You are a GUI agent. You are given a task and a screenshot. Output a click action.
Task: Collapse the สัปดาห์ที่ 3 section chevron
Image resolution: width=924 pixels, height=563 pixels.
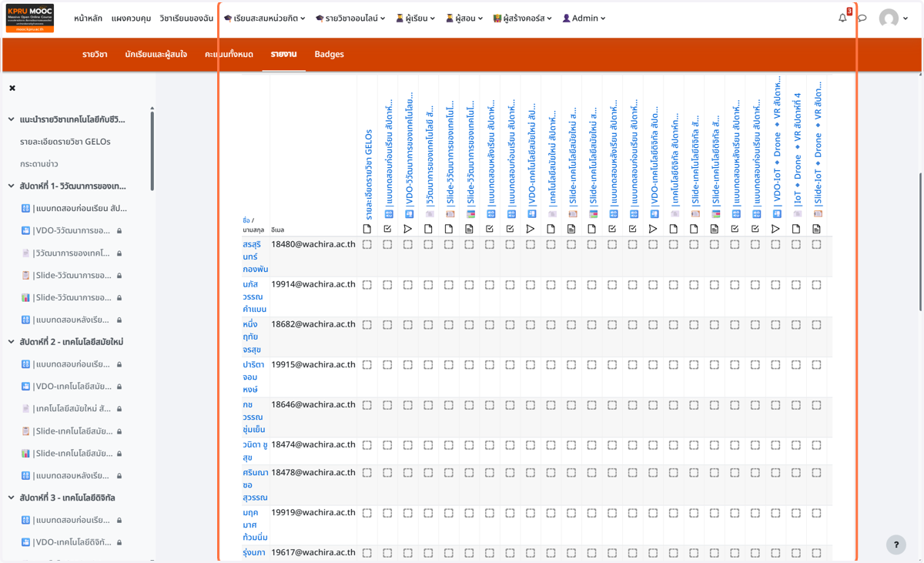[x=11, y=498]
